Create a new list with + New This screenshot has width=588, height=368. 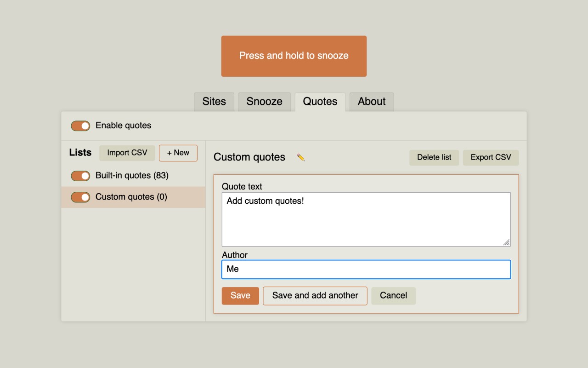178,153
